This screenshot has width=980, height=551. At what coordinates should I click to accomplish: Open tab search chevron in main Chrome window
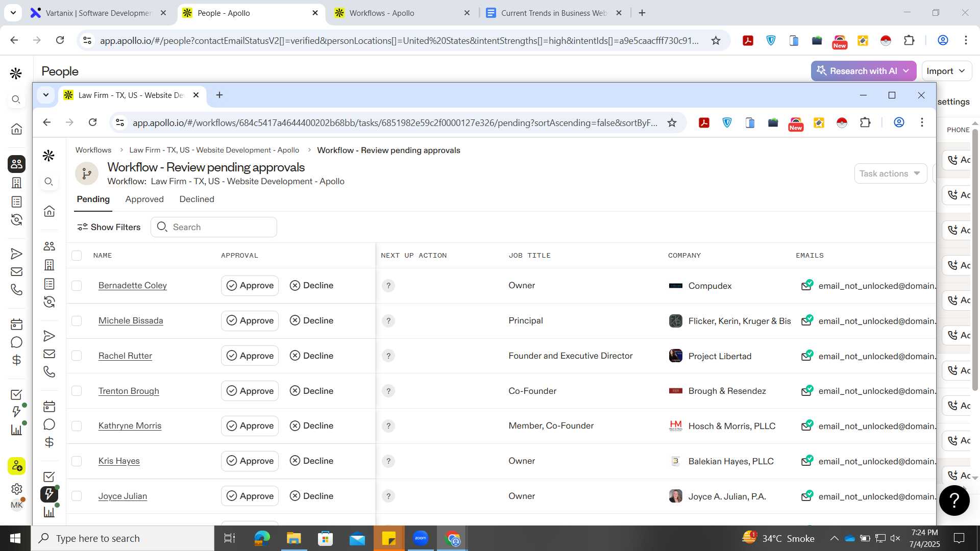(x=13, y=13)
